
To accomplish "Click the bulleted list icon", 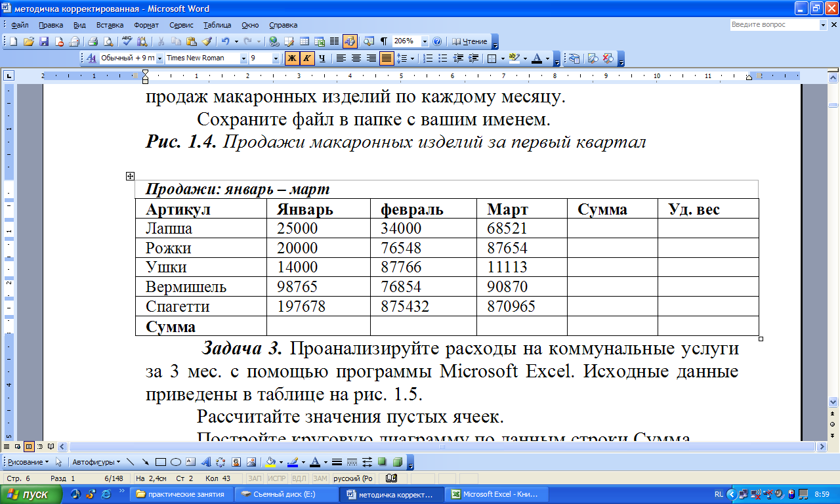I will click(443, 58).
